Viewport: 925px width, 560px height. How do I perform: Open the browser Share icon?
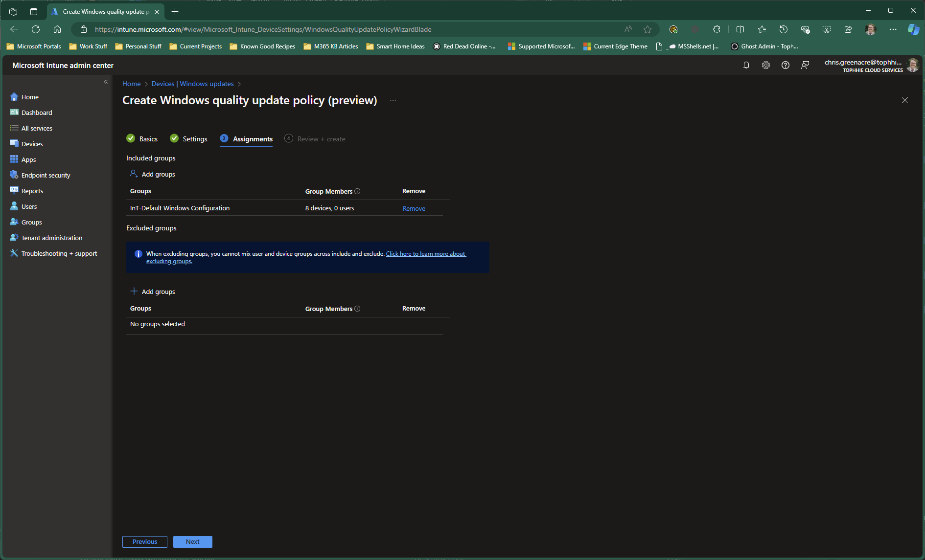(x=848, y=29)
